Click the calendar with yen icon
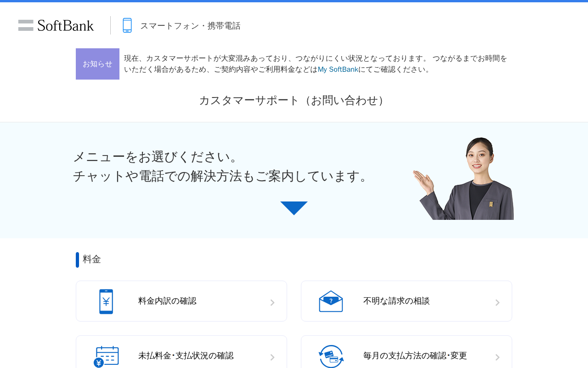Viewport: 588px width, 368px height. click(x=106, y=356)
